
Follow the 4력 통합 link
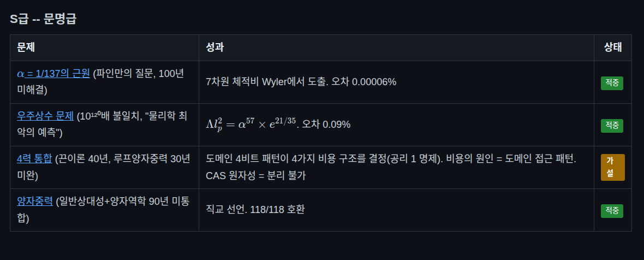[34, 159]
